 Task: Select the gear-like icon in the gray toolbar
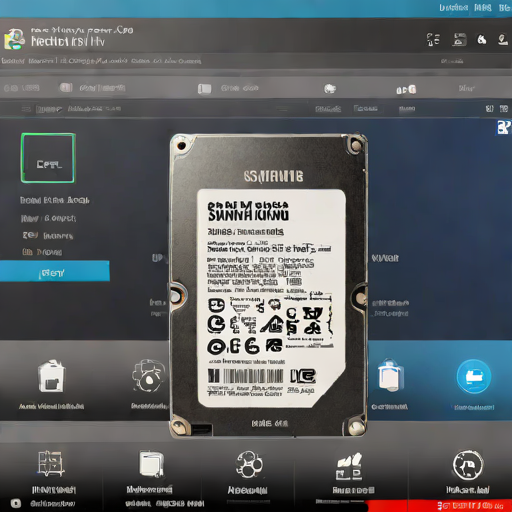(x=330, y=88)
